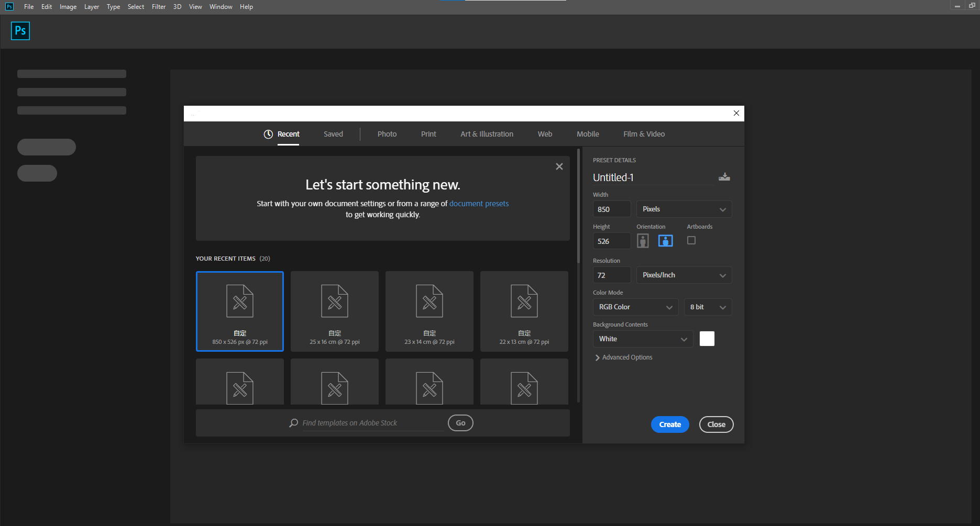The image size is (980, 526).
Task: Click the recent items list scrollbar
Action: pyautogui.click(x=578, y=206)
